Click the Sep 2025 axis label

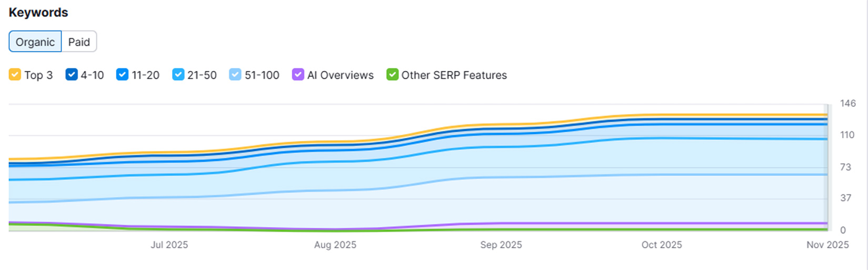(x=501, y=245)
